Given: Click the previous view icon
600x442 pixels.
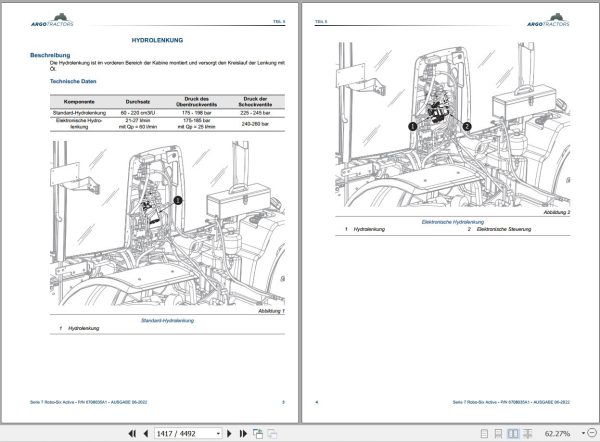Looking at the screenshot, I should point(258,433).
